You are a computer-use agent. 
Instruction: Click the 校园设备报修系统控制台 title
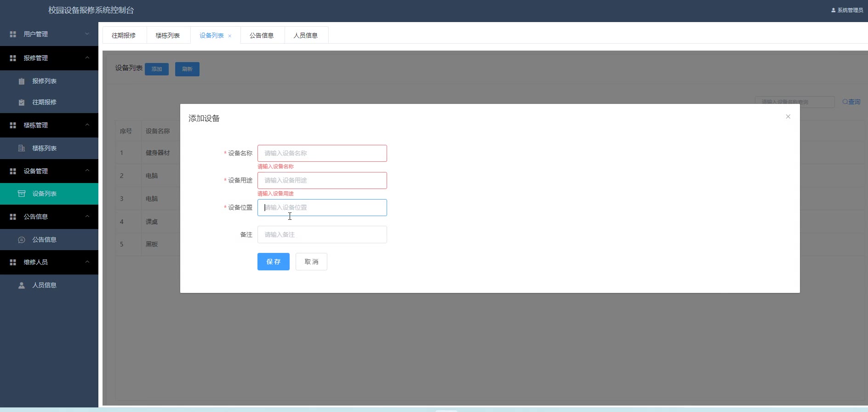91,10
